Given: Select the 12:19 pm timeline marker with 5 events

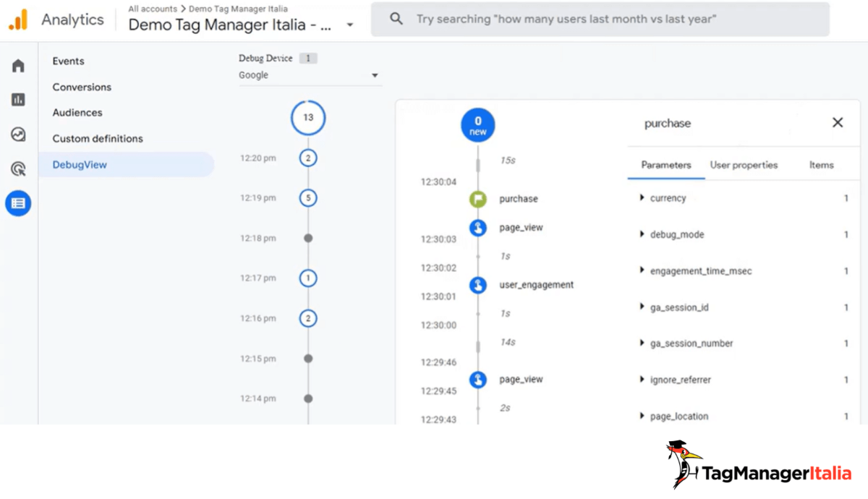Looking at the screenshot, I should point(308,198).
